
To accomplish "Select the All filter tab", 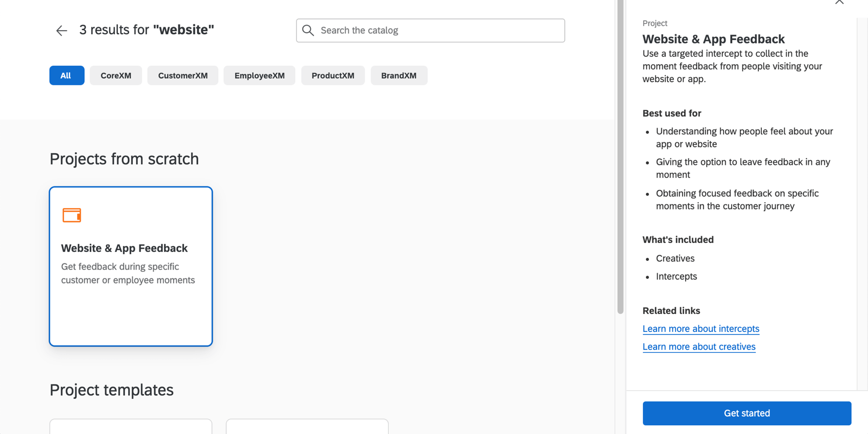I will [x=67, y=76].
